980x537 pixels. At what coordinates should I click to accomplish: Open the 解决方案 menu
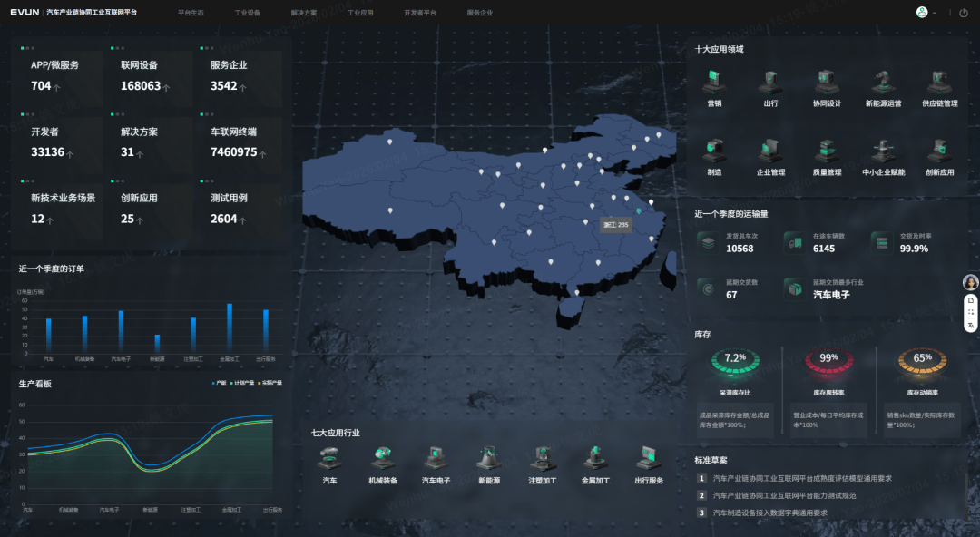coord(304,14)
